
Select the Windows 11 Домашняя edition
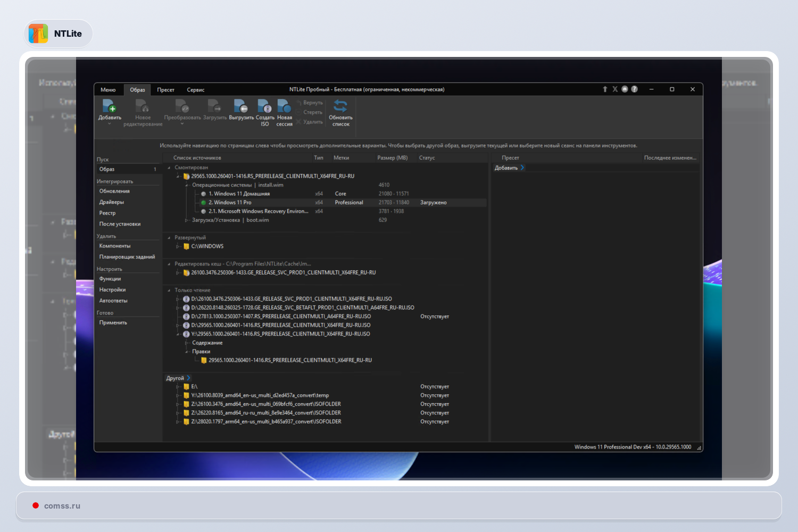point(238,194)
